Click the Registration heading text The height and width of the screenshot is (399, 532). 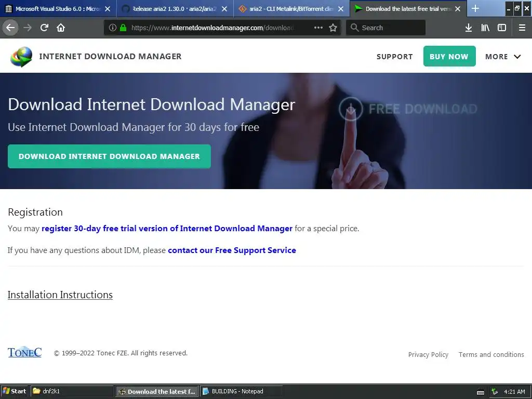tap(35, 212)
